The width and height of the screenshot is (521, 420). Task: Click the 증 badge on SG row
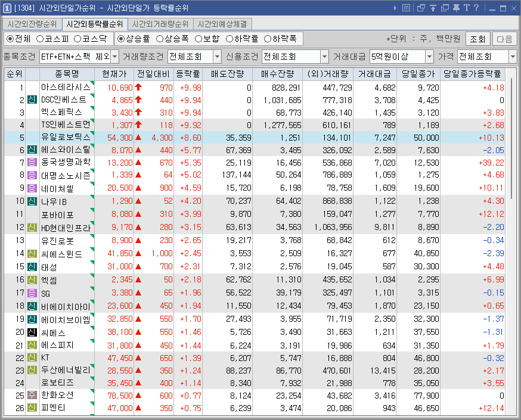[32, 293]
